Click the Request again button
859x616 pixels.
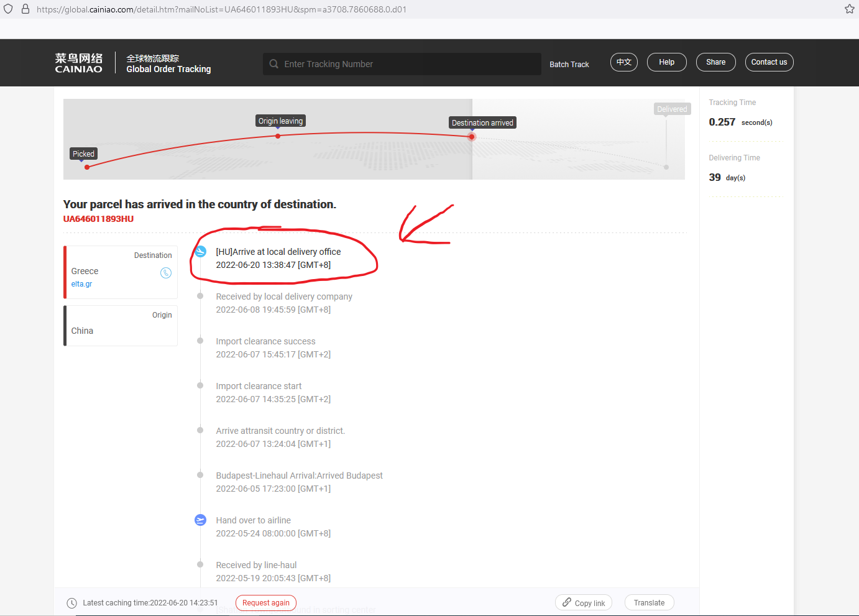[x=266, y=603]
